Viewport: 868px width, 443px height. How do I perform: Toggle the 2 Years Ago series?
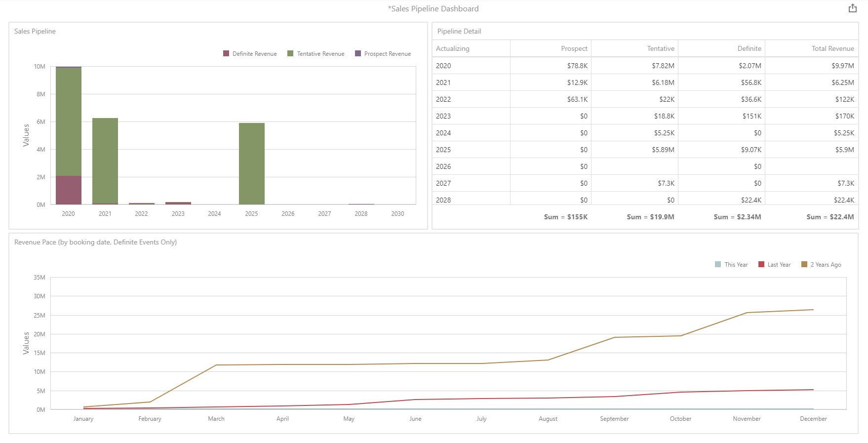(821, 265)
